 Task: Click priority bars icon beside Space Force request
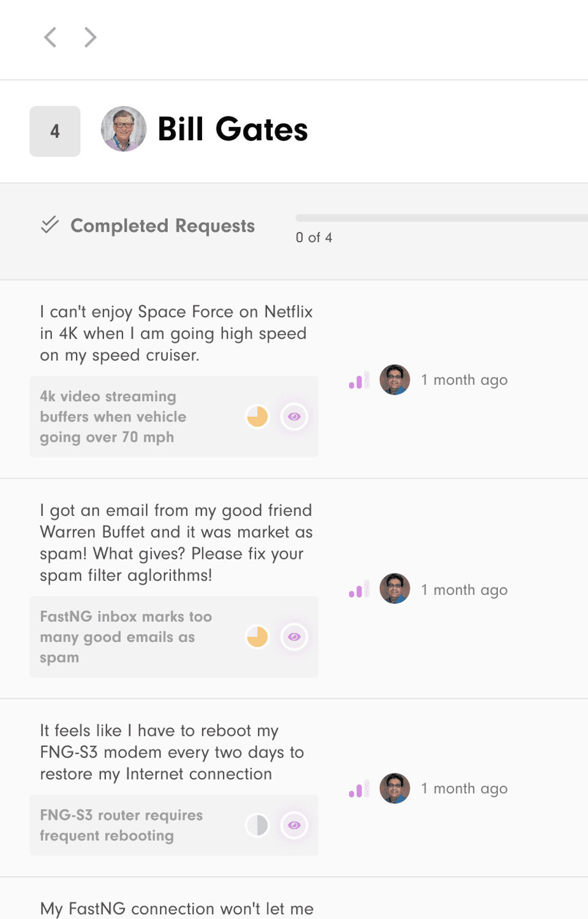coord(359,380)
